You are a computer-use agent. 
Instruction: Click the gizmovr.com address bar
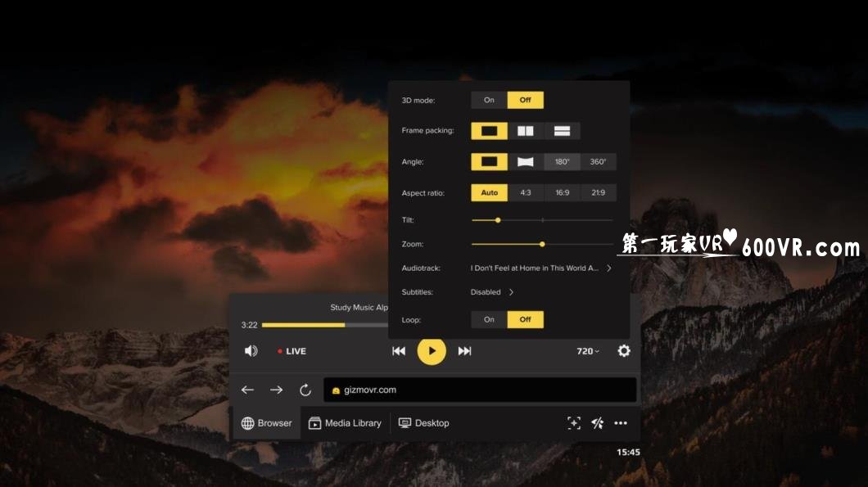point(480,390)
